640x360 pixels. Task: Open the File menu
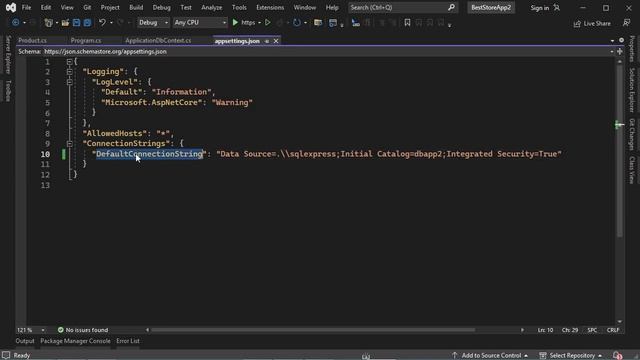27,7
